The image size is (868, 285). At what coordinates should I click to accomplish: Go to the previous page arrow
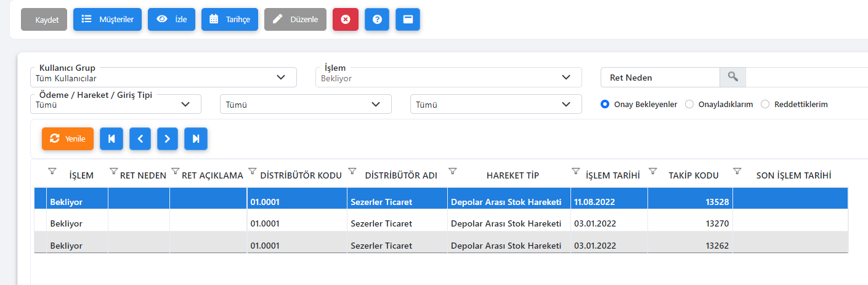pyautogui.click(x=140, y=139)
